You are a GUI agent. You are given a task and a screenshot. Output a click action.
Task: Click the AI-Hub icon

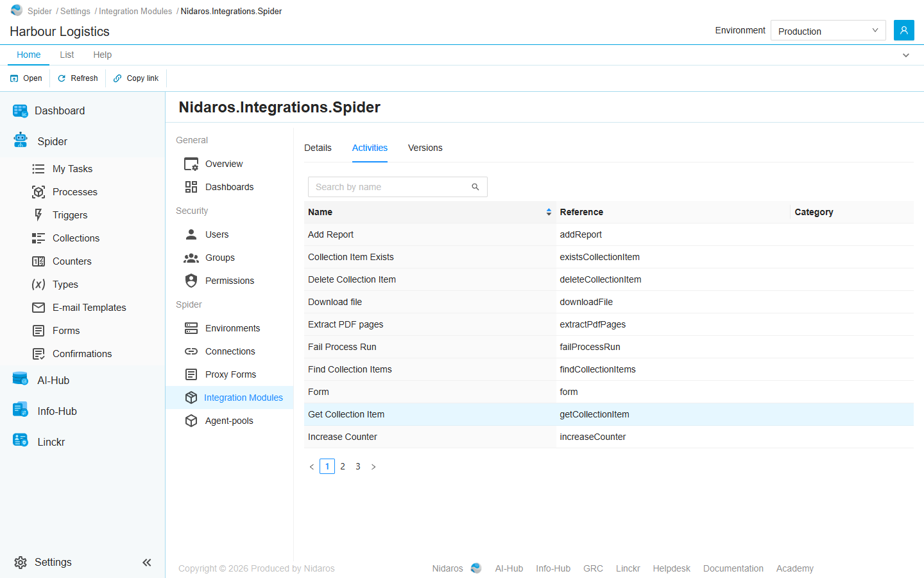tap(20, 379)
